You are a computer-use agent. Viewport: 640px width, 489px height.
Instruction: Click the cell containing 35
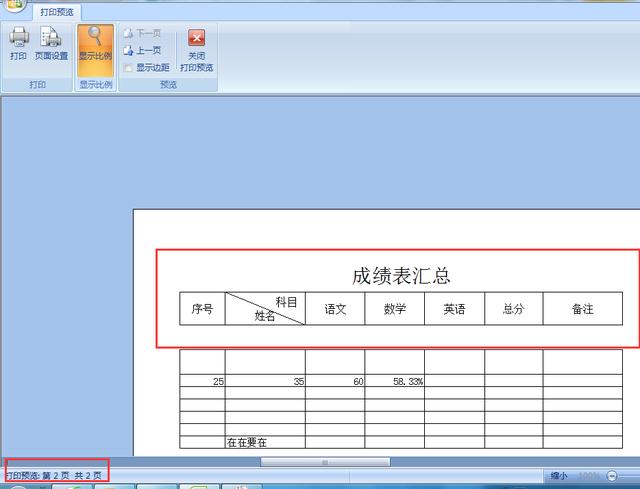[265, 381]
